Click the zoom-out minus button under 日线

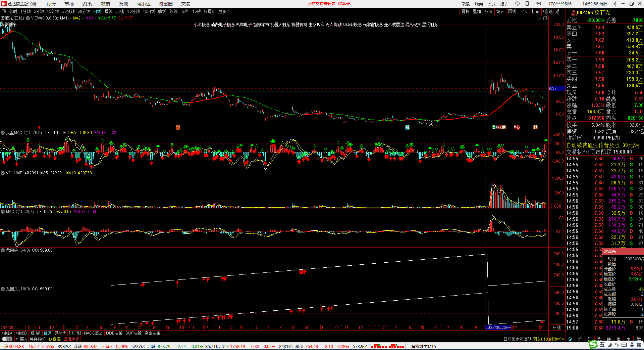(x=561, y=333)
